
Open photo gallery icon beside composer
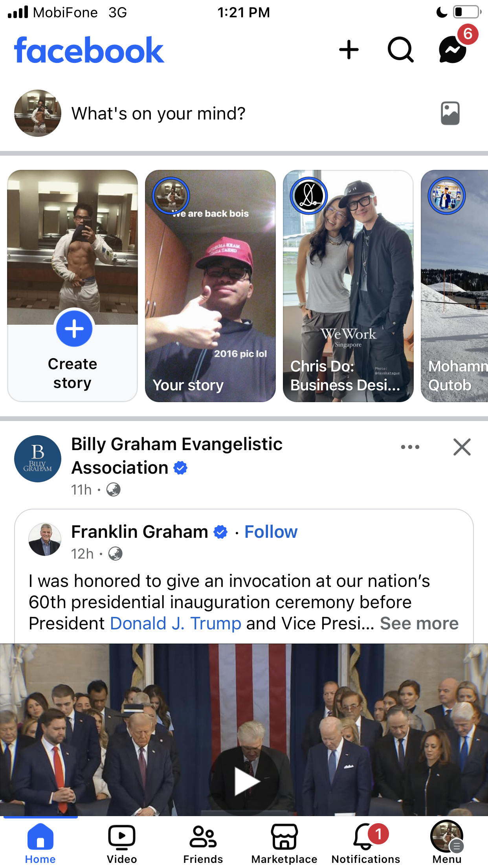450,114
